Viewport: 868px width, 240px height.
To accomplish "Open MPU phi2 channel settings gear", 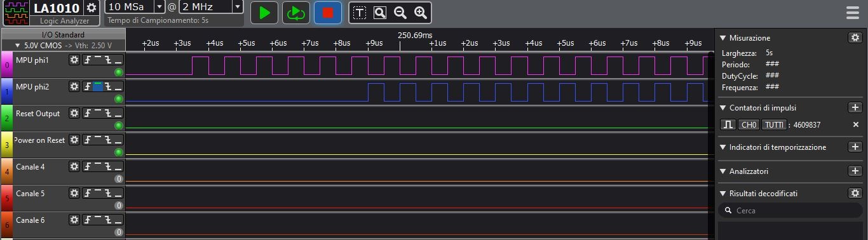I will [74, 86].
